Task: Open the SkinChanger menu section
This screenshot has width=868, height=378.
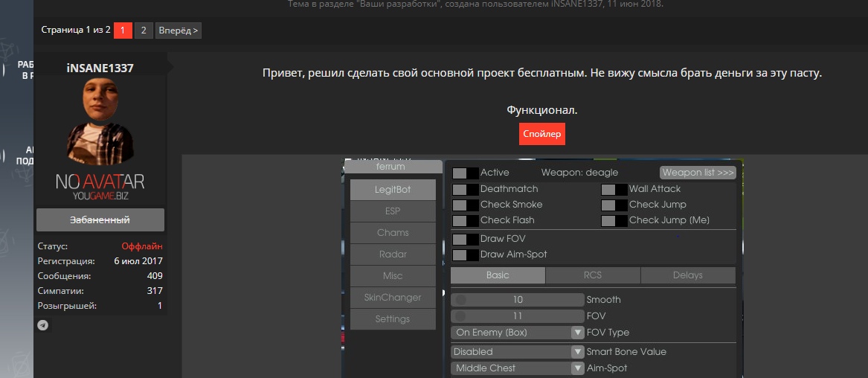Action: pyautogui.click(x=393, y=298)
